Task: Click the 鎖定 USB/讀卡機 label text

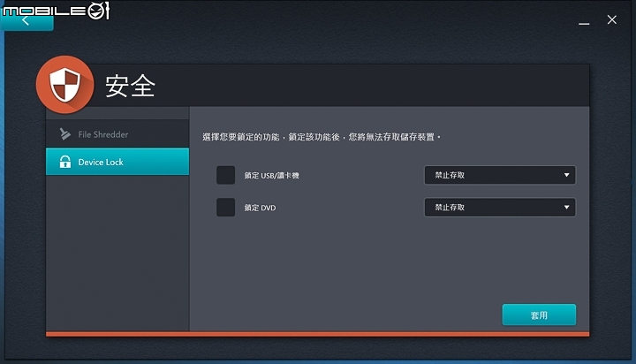Action: tap(272, 175)
